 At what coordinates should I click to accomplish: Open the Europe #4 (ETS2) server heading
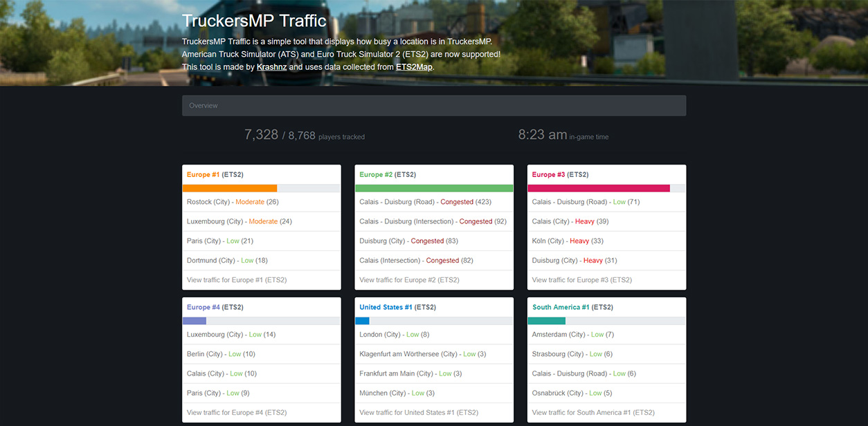(x=215, y=307)
